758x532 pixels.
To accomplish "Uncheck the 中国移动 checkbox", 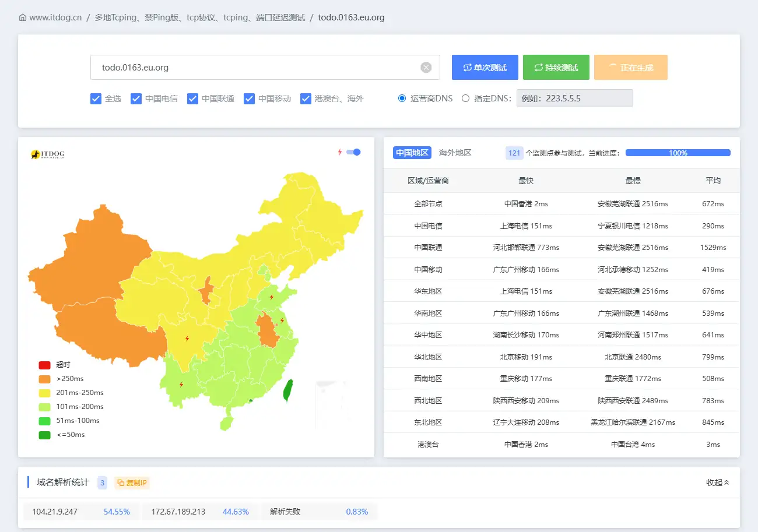I will coord(250,98).
